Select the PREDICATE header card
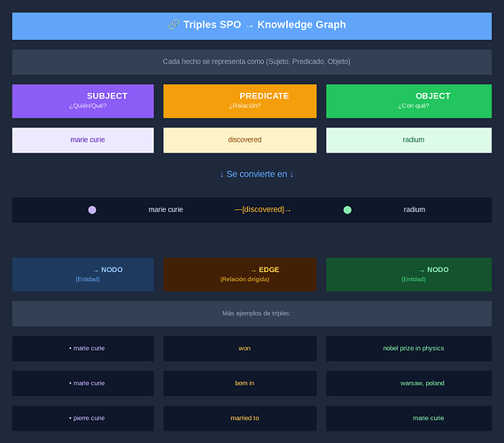This screenshot has height=443, width=504. coord(240,101)
